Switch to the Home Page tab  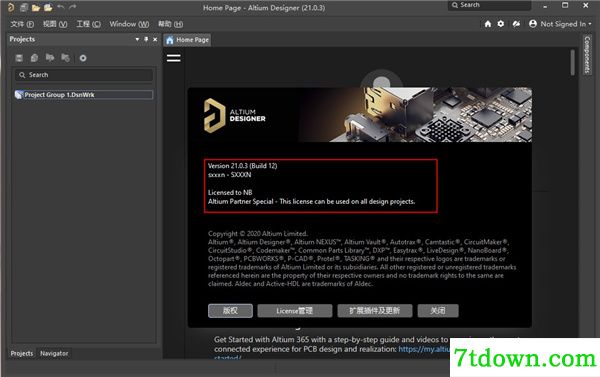click(188, 40)
